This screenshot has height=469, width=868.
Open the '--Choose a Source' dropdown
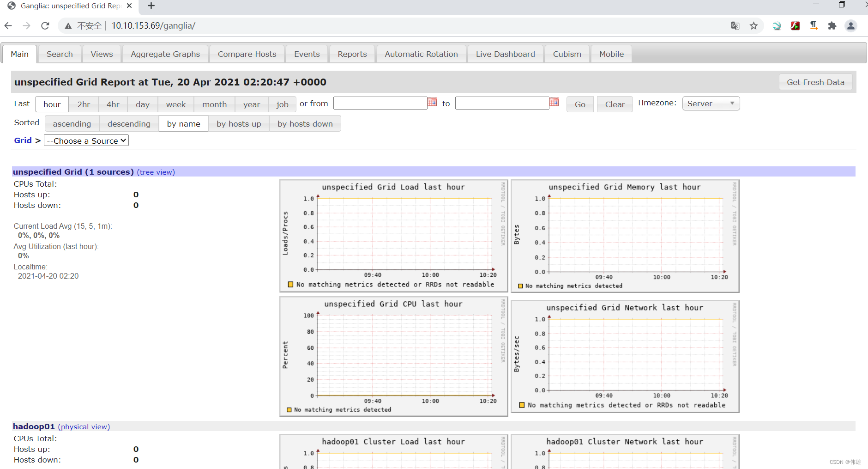click(86, 141)
